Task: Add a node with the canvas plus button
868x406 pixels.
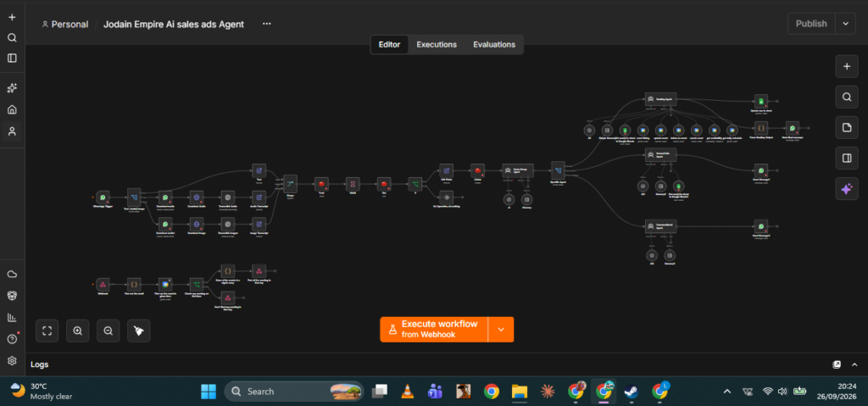Action: [847, 66]
